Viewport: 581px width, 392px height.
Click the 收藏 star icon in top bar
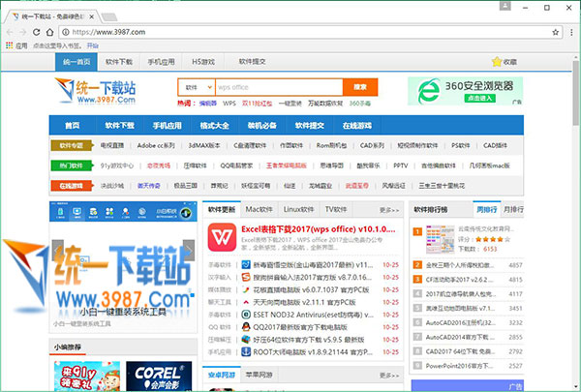click(497, 62)
